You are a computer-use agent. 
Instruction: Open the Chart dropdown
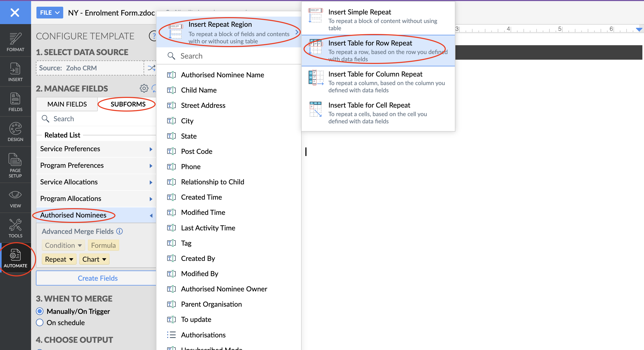(x=94, y=259)
